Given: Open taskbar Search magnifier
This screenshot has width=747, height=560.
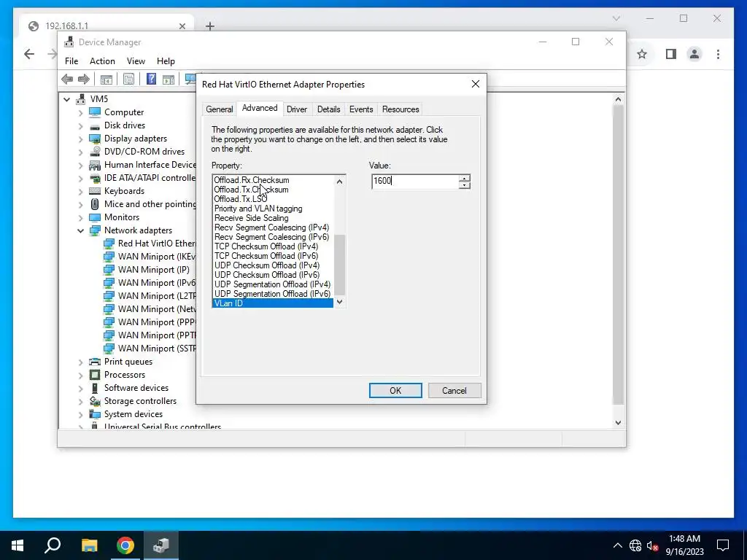Looking at the screenshot, I should [53, 545].
